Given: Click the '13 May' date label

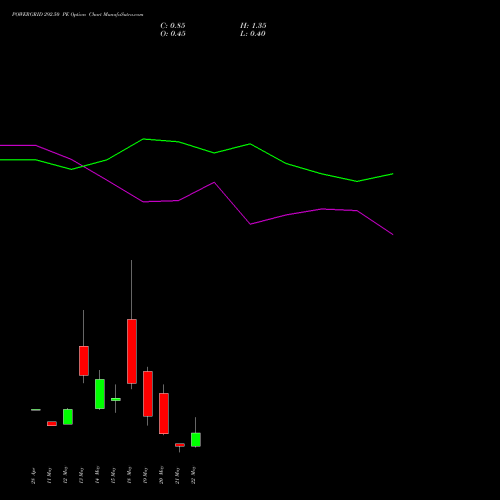Looking at the screenshot, I should pyautogui.click(x=81, y=475).
